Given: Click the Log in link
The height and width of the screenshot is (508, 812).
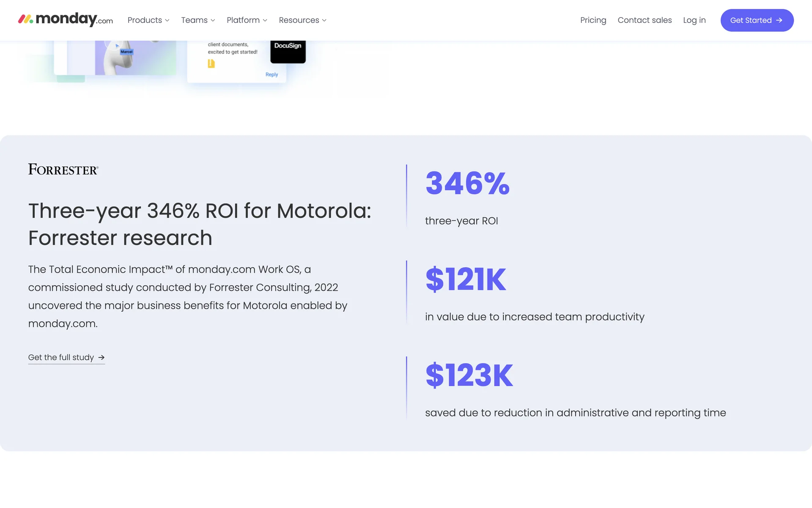Looking at the screenshot, I should tap(694, 20).
